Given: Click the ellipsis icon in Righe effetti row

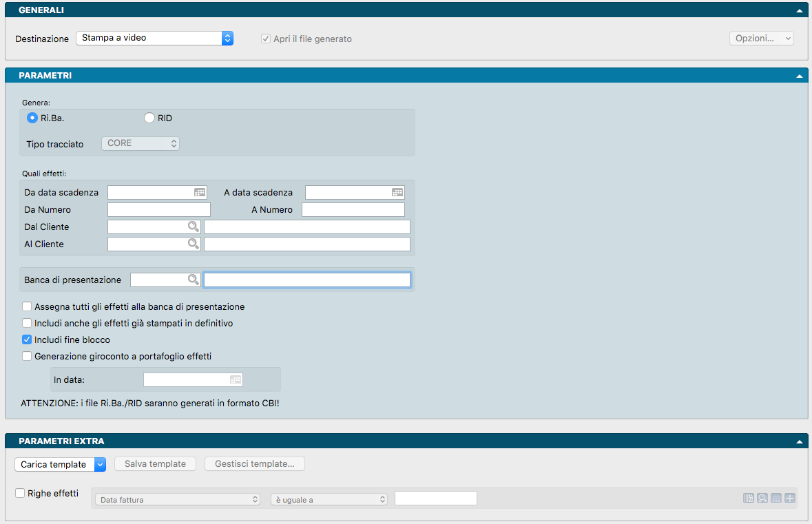Looking at the screenshot, I should pos(776,499).
